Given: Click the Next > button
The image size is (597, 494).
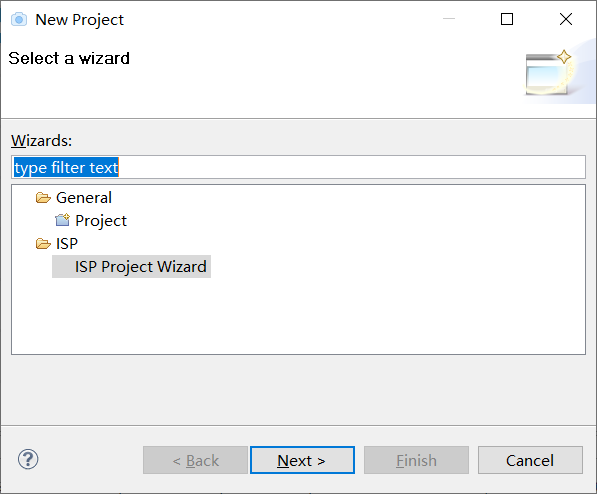Looking at the screenshot, I should pyautogui.click(x=302, y=460).
